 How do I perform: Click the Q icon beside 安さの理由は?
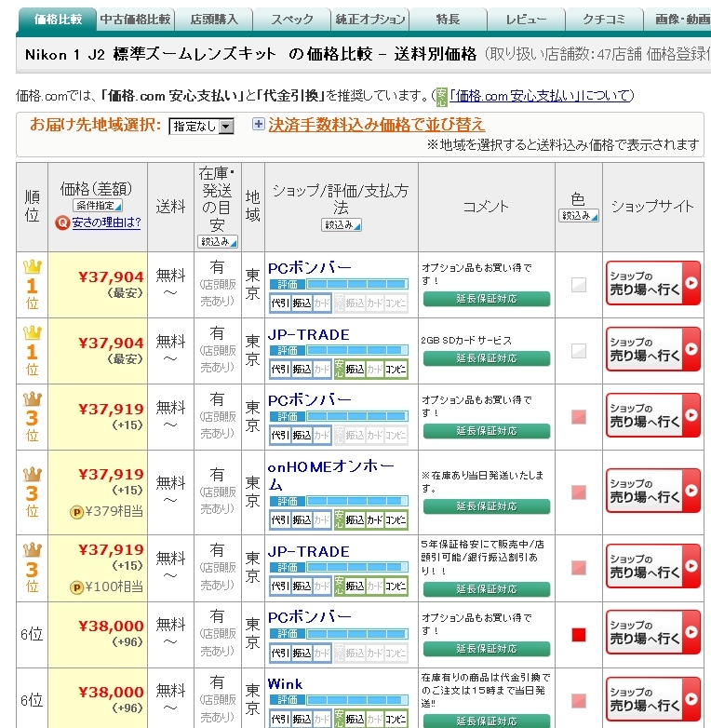(x=62, y=222)
